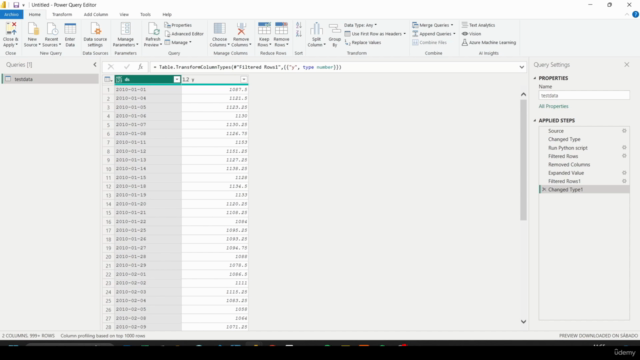The width and height of the screenshot is (640, 360).
Task: Click Choose Columns icon
Action: (x=220, y=30)
